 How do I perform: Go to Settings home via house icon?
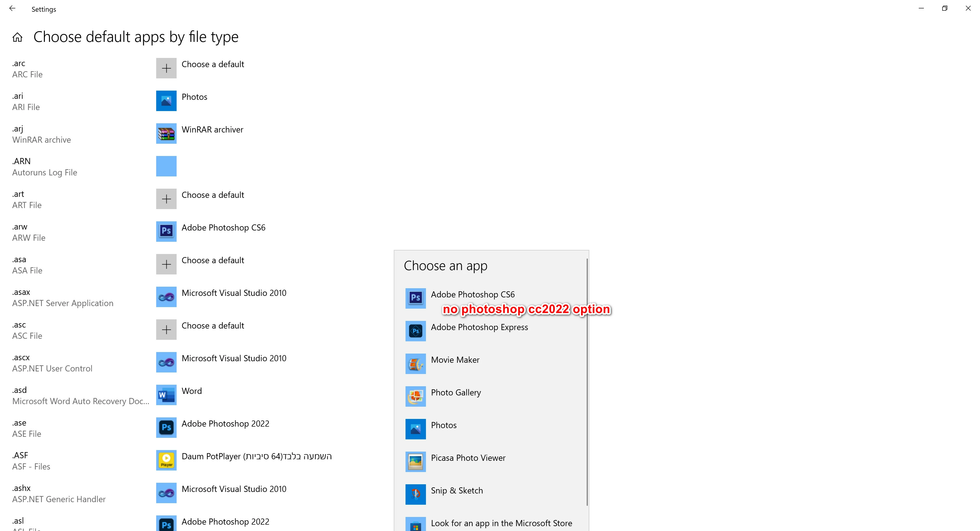[18, 37]
